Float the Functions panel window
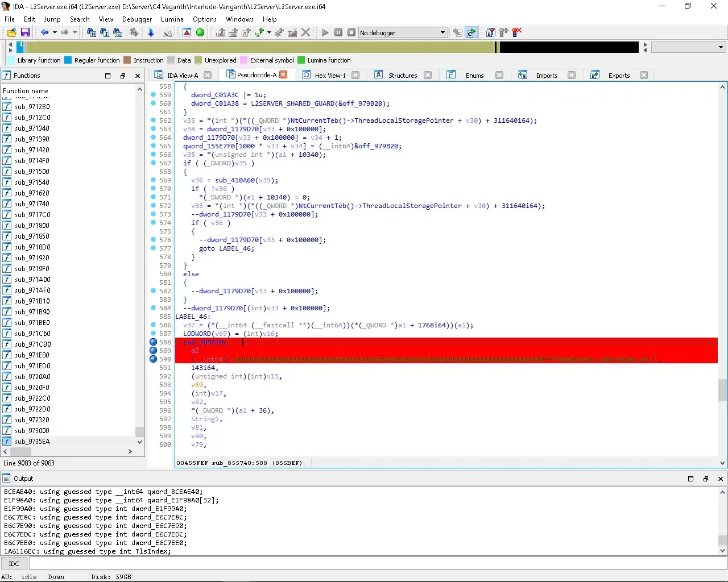The image size is (728, 582). coord(122,76)
